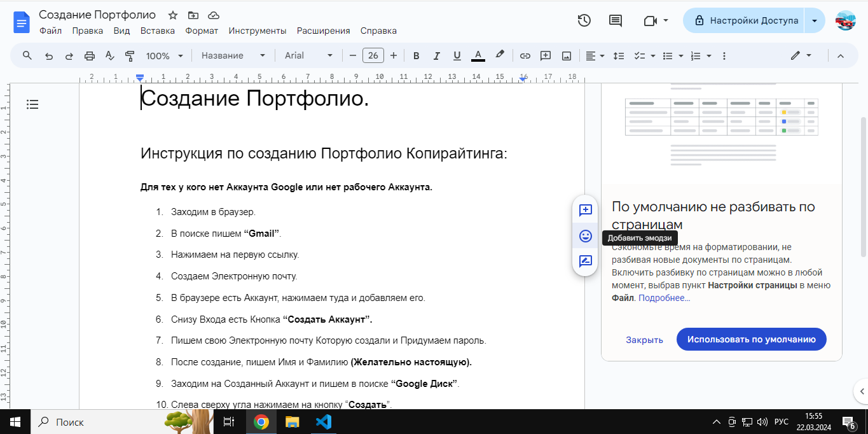Suggest edits from side floating button
Viewport: 868px width, 434px height.
tap(586, 261)
